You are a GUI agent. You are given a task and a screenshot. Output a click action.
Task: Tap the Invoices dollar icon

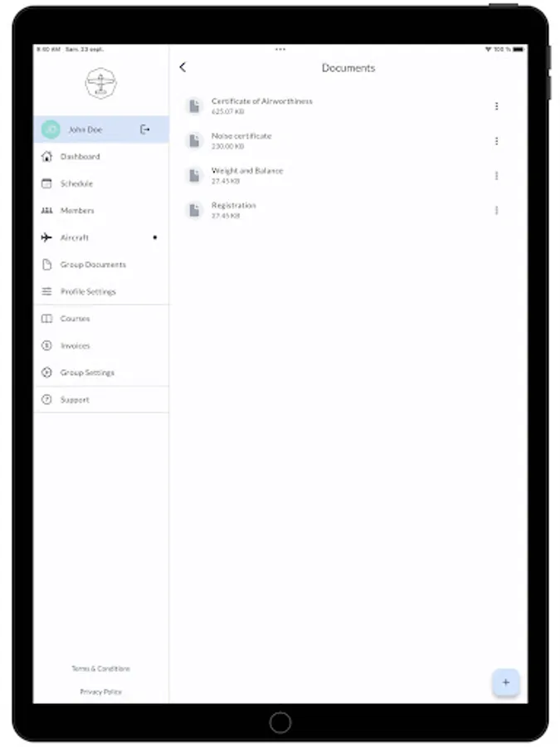click(46, 345)
